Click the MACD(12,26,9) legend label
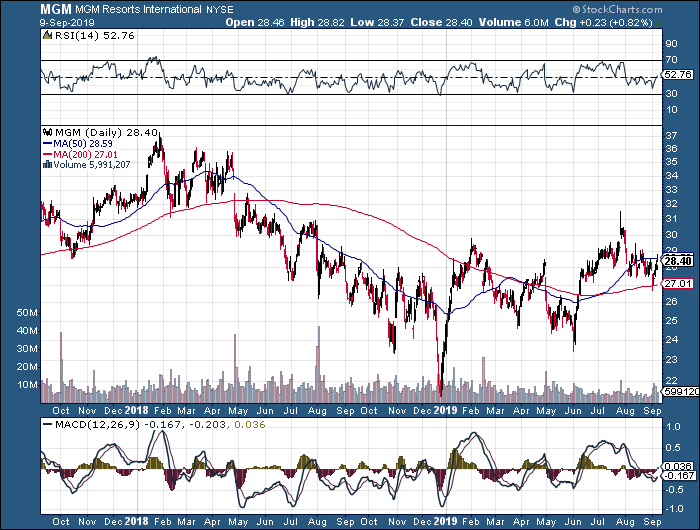The image size is (700, 530). (x=97, y=425)
